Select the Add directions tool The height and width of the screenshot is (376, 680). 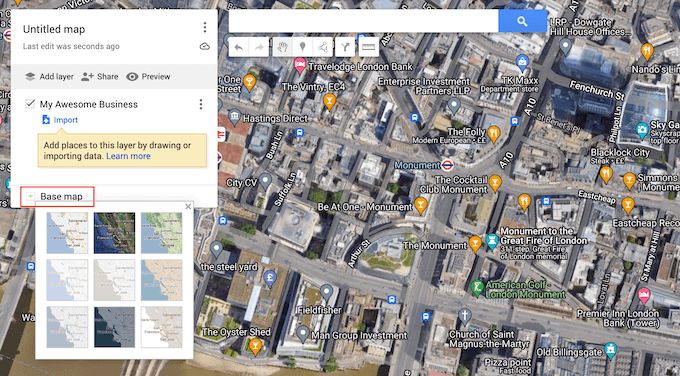[x=345, y=47]
